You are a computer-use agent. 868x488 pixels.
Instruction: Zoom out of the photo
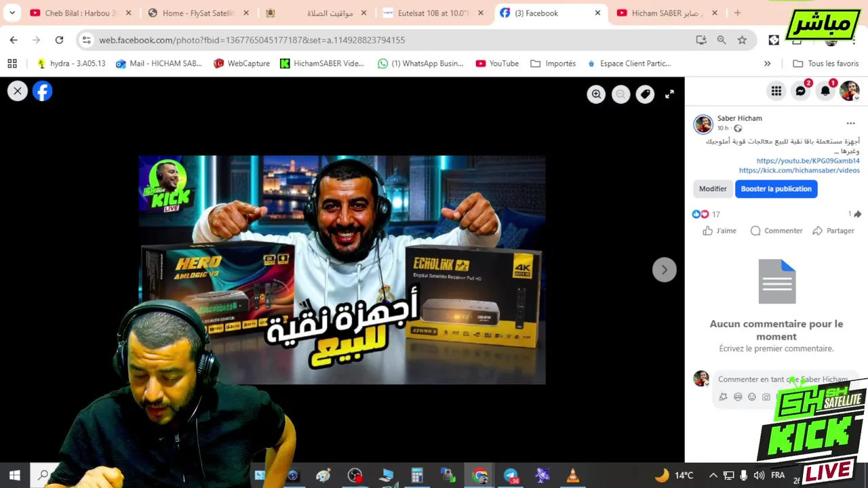click(620, 94)
